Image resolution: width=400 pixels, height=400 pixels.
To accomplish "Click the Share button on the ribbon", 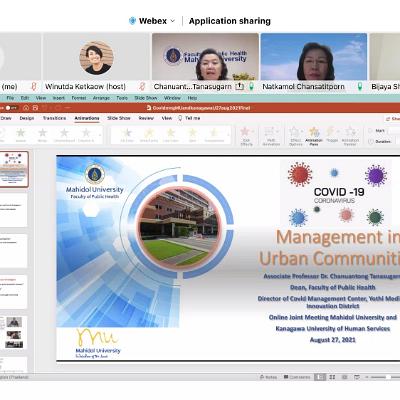I will tap(393, 119).
